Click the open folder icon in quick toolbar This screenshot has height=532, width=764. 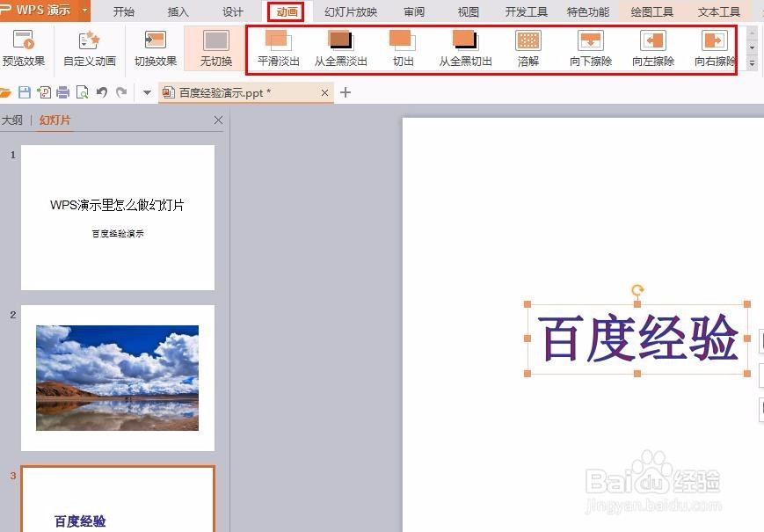pyautogui.click(x=4, y=92)
